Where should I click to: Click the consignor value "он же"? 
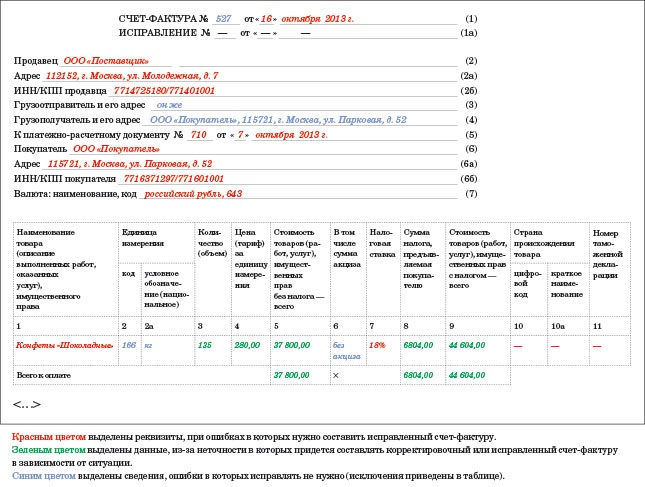[170, 105]
